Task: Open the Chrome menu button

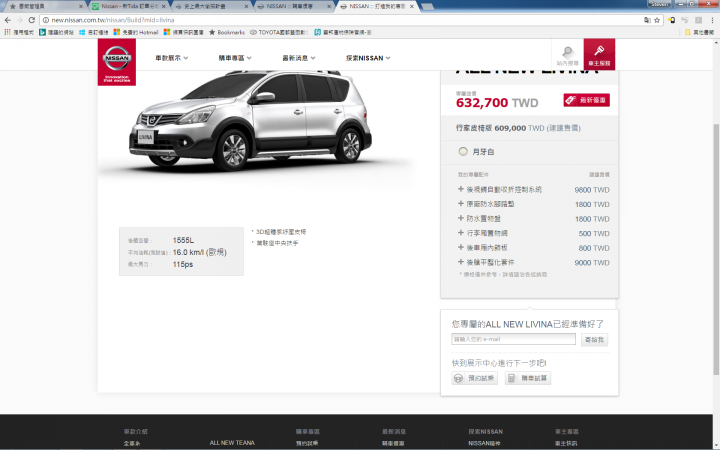Action: 712,20
